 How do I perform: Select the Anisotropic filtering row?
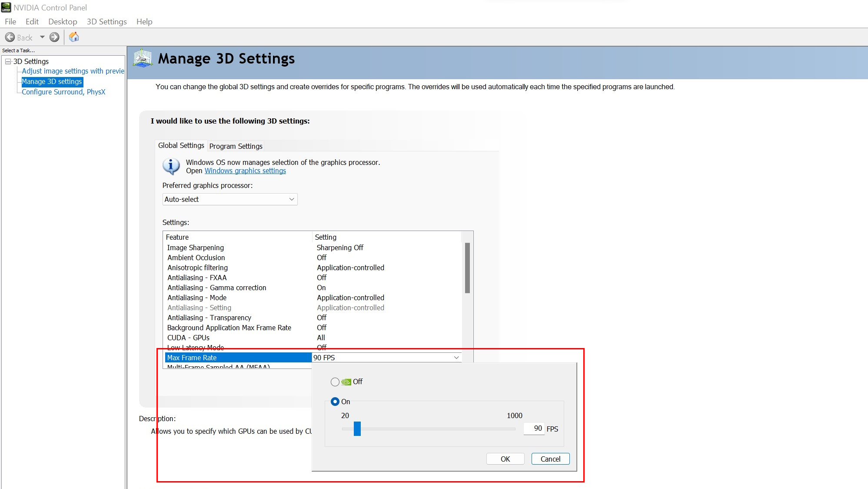coord(313,268)
